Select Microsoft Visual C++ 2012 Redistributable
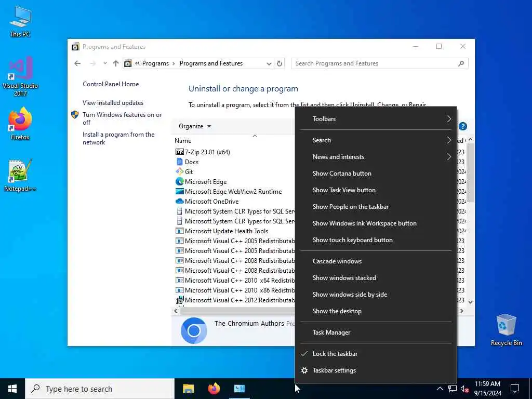 click(x=235, y=300)
